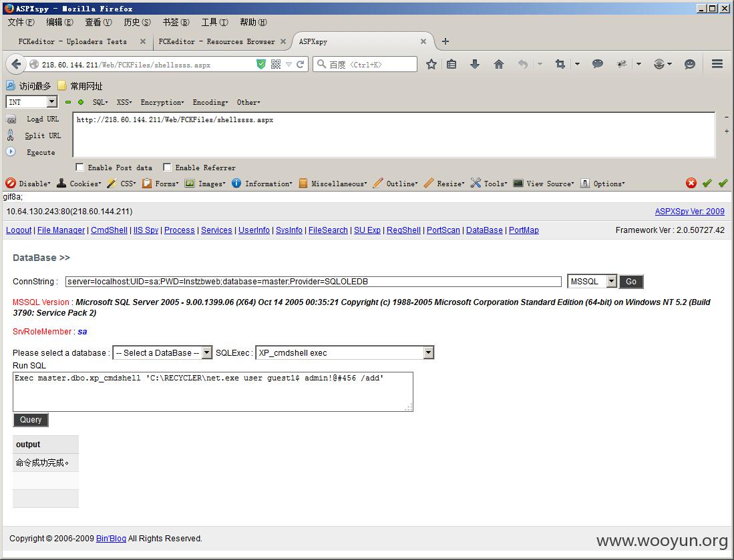The width and height of the screenshot is (734, 560).
Task: Open the downloads arrow icon
Action: tap(475, 64)
